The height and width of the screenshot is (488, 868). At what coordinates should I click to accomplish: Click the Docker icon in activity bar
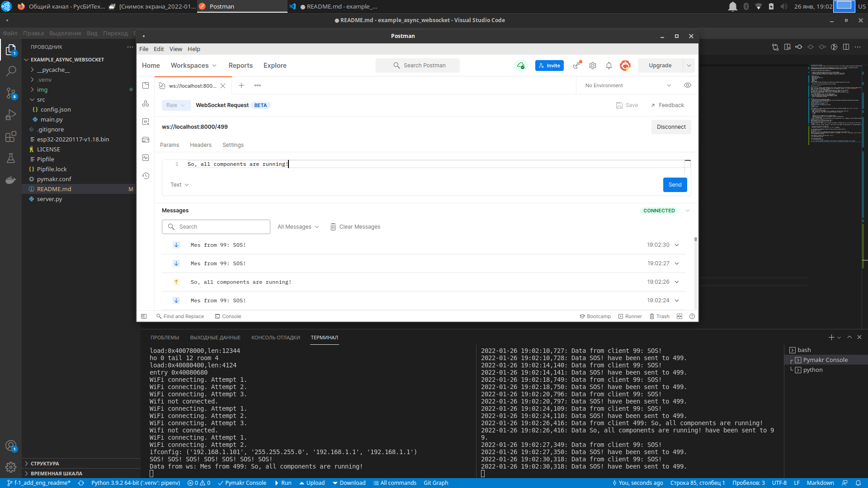point(11,180)
